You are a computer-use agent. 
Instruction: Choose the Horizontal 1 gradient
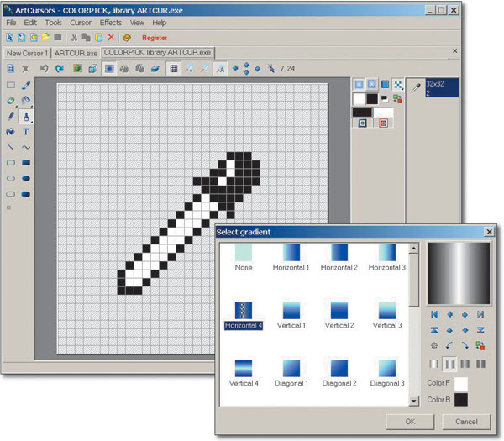point(291,258)
